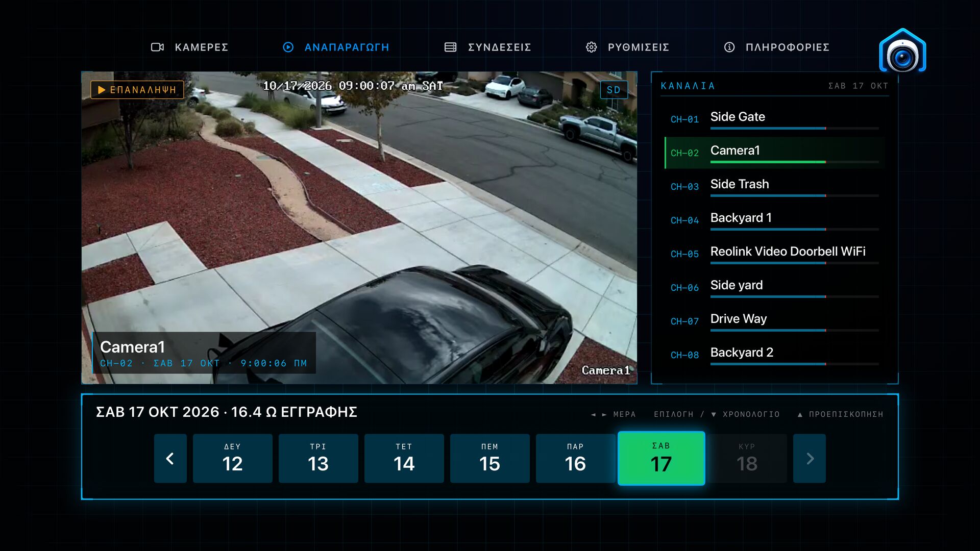Click the ΠΡΟΕΠΙΣΚΟΠΗΣΗ preview hint

click(841, 414)
